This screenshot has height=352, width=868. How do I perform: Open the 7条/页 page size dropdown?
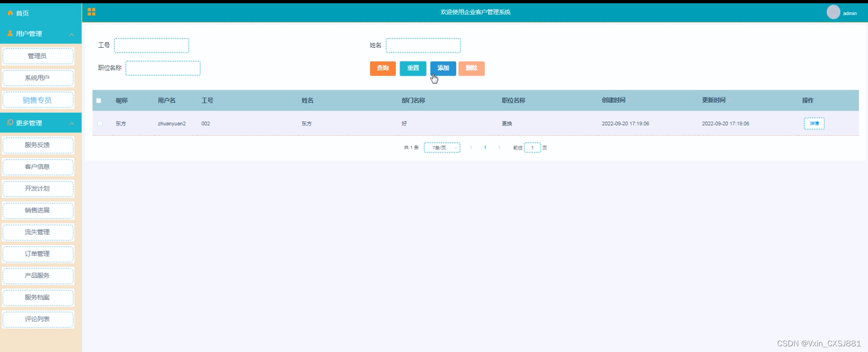[x=442, y=148]
